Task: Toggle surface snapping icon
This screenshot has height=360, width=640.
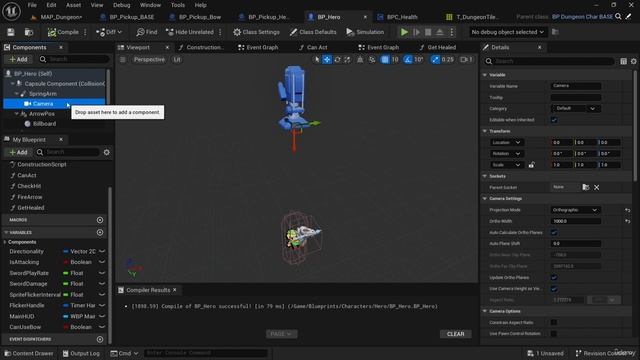Action: pos(372,60)
